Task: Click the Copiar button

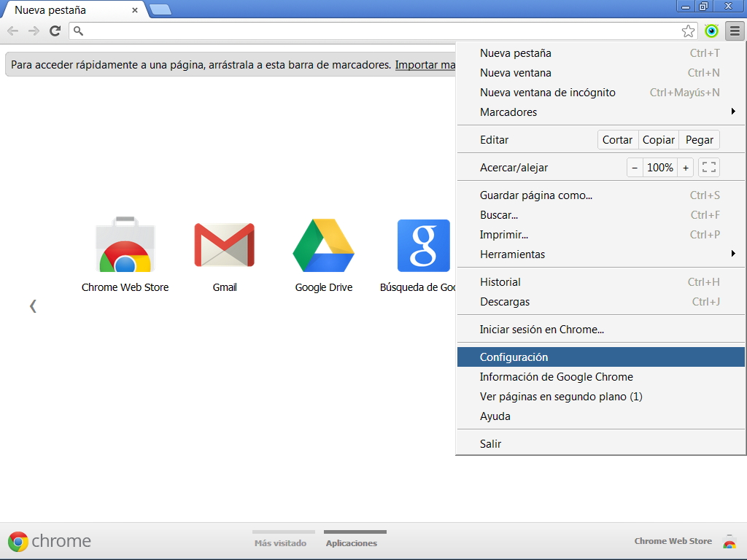Action: 659,139
